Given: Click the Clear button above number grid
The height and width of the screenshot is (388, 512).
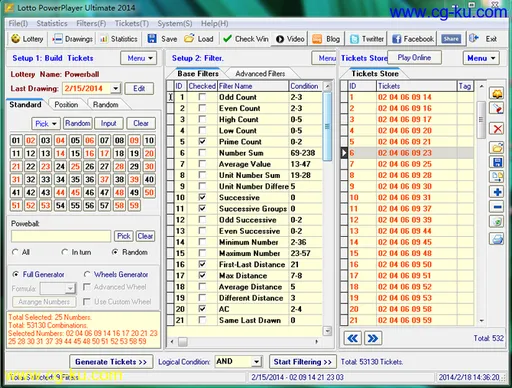Looking at the screenshot, I should point(141,124).
